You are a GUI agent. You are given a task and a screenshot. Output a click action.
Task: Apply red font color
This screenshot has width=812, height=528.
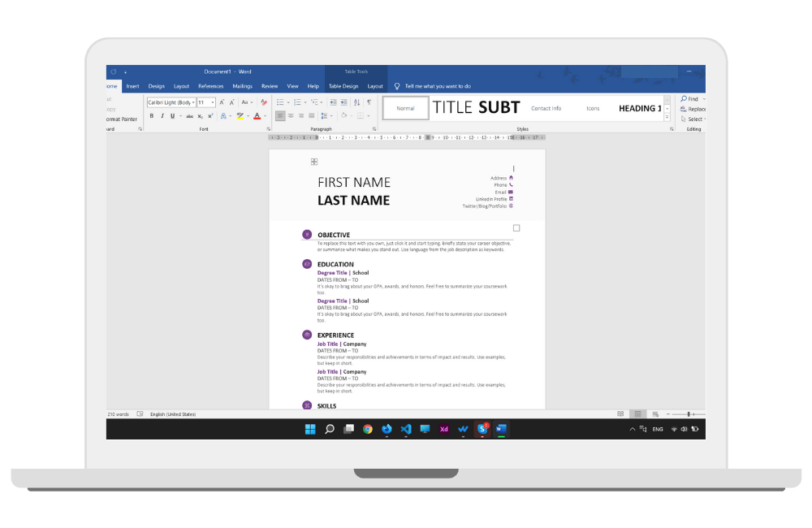(257, 116)
